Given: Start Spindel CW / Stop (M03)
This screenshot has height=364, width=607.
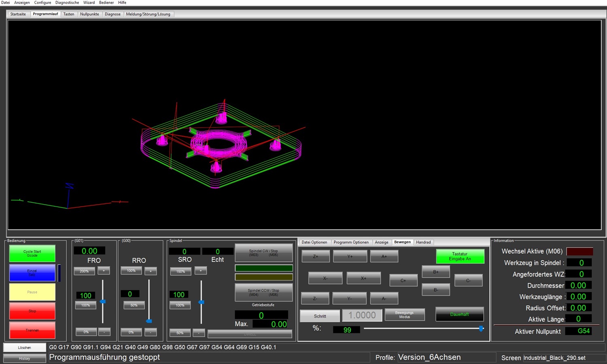Looking at the screenshot, I should click(x=263, y=253).
